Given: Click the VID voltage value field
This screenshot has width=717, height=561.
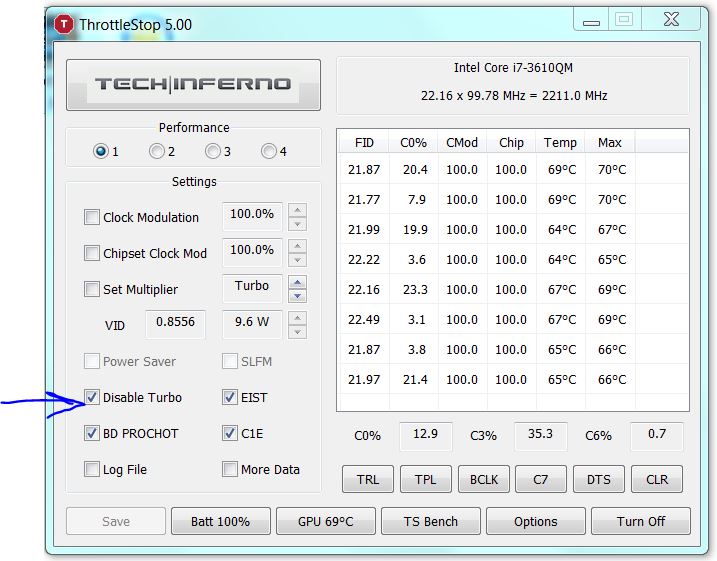Looking at the screenshot, I should (176, 325).
